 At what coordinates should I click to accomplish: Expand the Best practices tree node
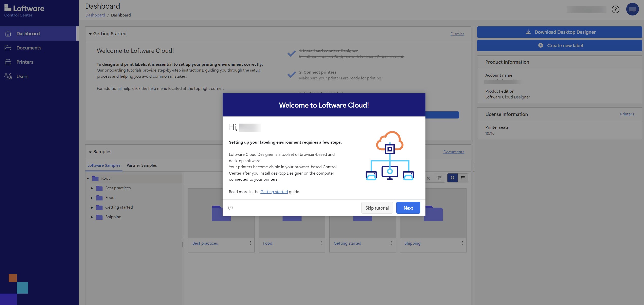[x=92, y=188]
